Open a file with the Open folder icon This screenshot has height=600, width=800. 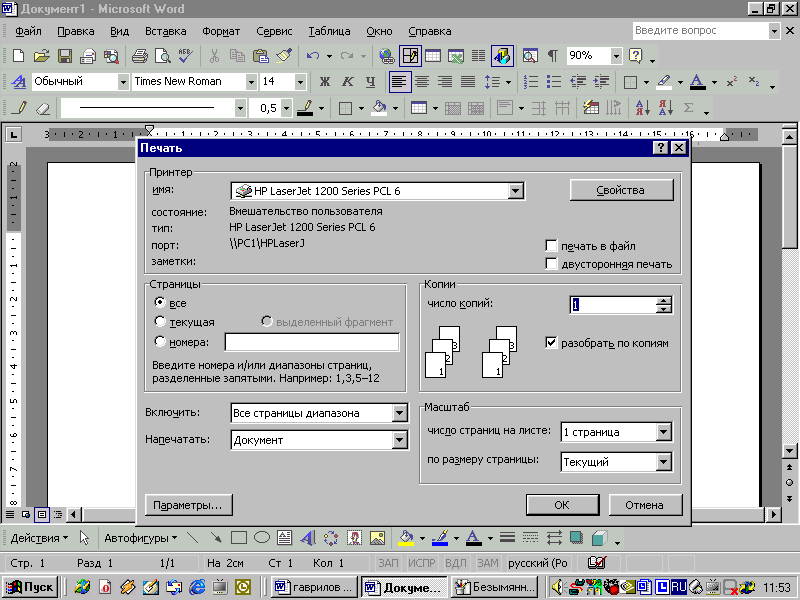coord(41,56)
